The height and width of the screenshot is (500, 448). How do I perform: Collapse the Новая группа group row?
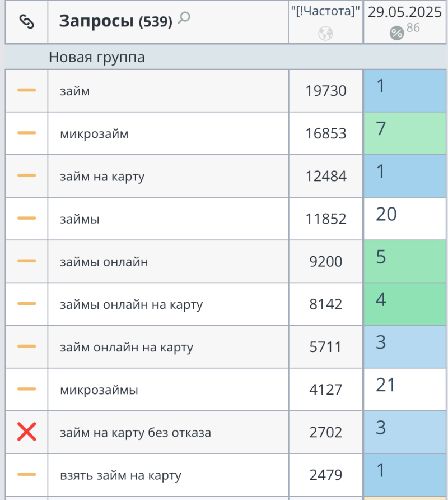point(96,57)
